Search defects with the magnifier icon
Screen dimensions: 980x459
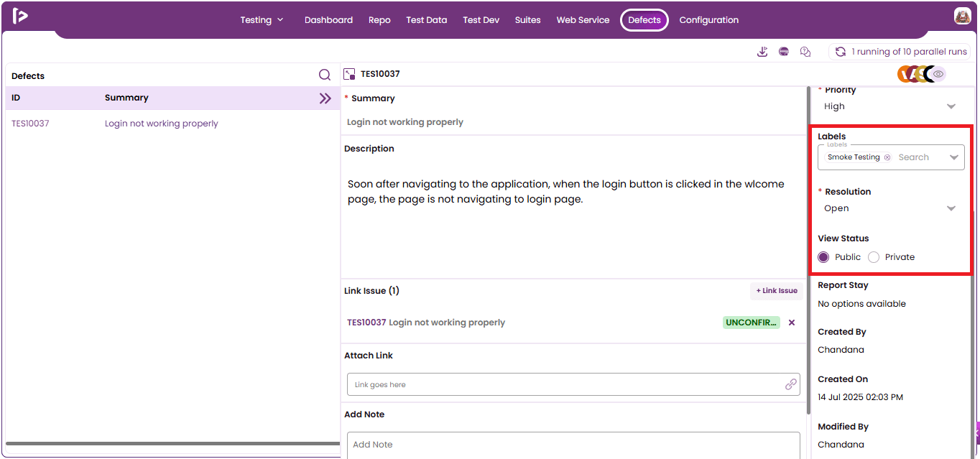[325, 75]
